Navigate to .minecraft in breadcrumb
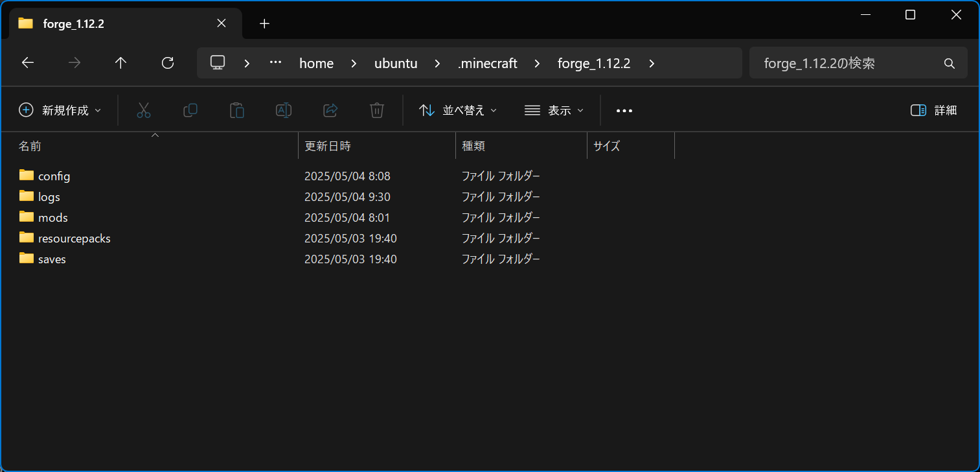980x472 pixels. tap(487, 64)
